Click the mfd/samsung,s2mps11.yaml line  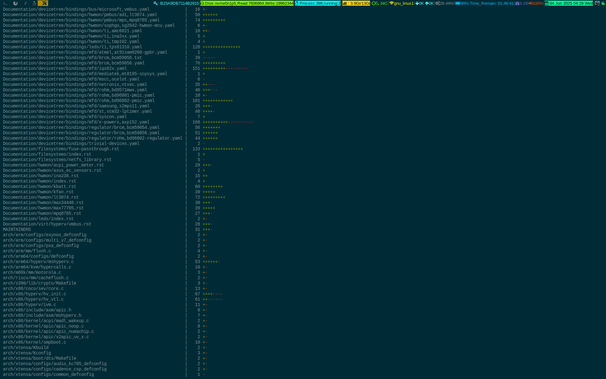point(76,106)
